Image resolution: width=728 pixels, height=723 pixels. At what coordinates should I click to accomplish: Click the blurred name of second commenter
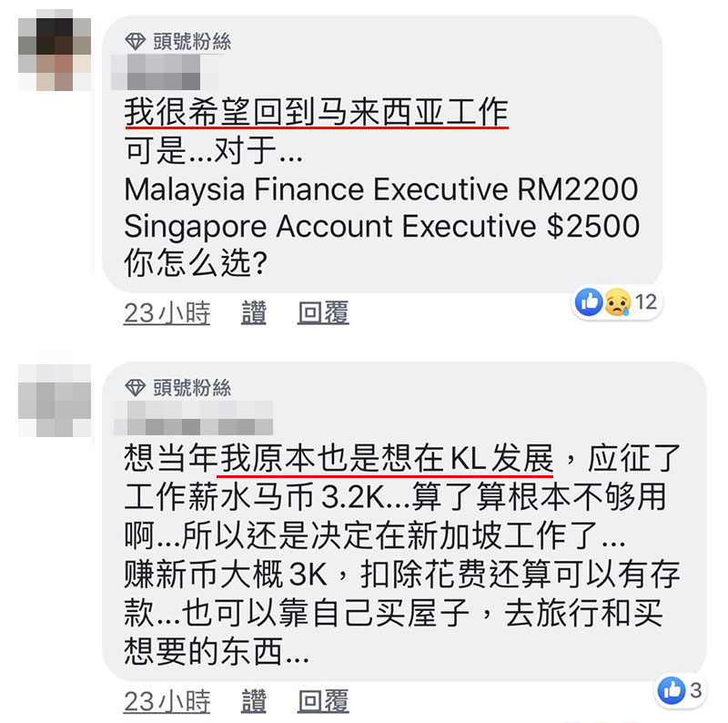tap(193, 418)
